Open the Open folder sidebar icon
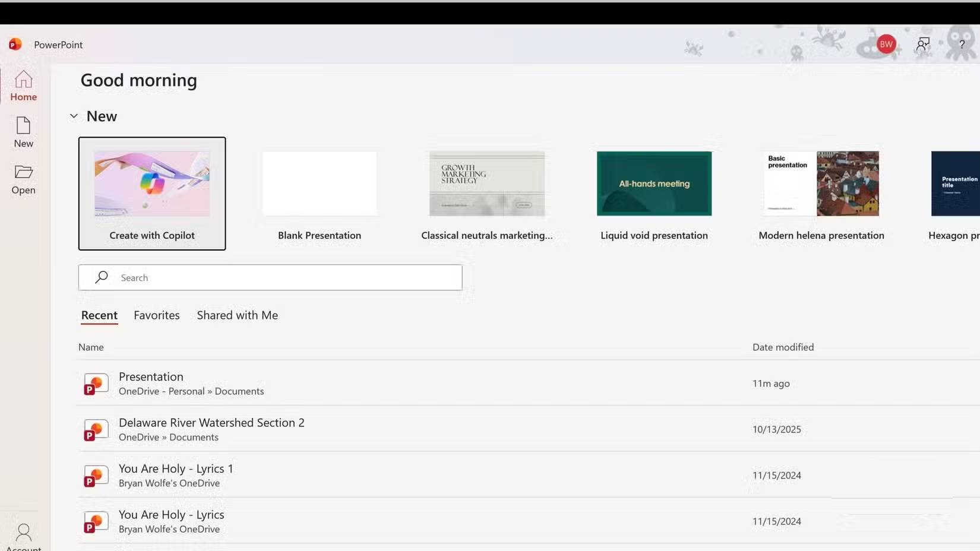The height and width of the screenshot is (551, 980). [23, 172]
